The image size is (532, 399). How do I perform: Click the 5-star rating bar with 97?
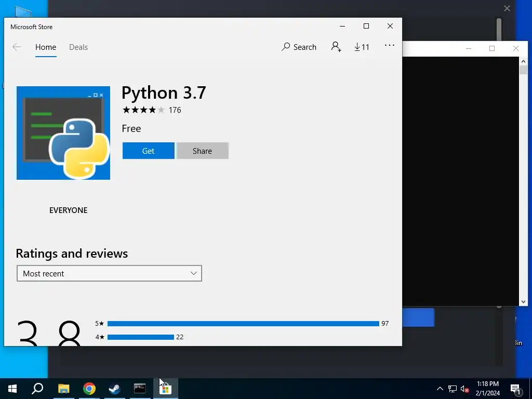click(243, 324)
